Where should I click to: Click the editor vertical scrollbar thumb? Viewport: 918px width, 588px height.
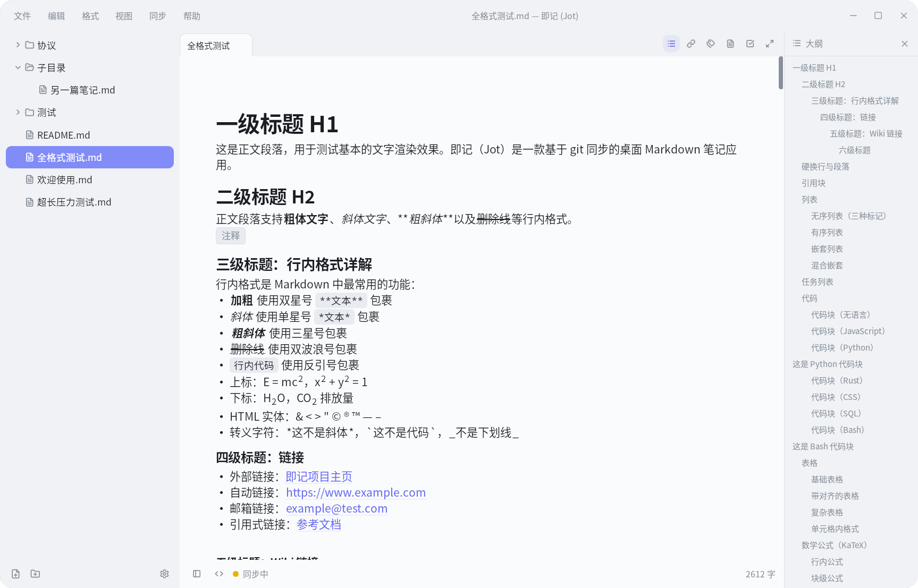tap(781, 73)
